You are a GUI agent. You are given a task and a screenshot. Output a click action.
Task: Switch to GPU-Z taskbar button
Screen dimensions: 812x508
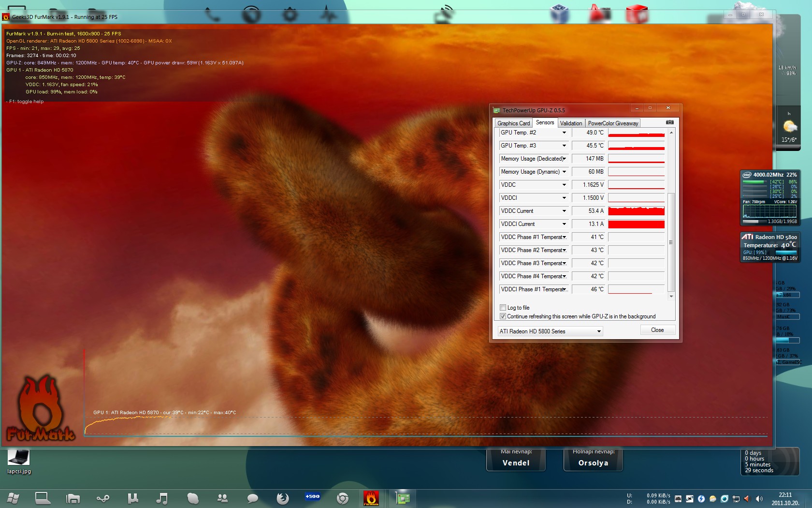coord(402,498)
